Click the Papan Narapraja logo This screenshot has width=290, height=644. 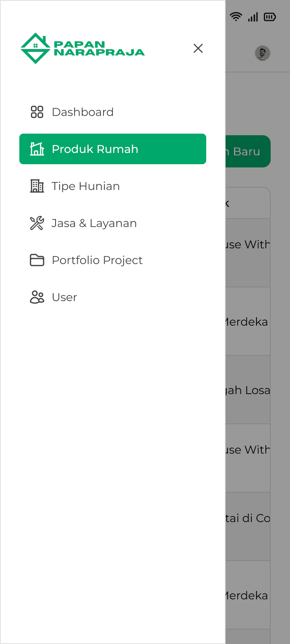click(x=83, y=48)
